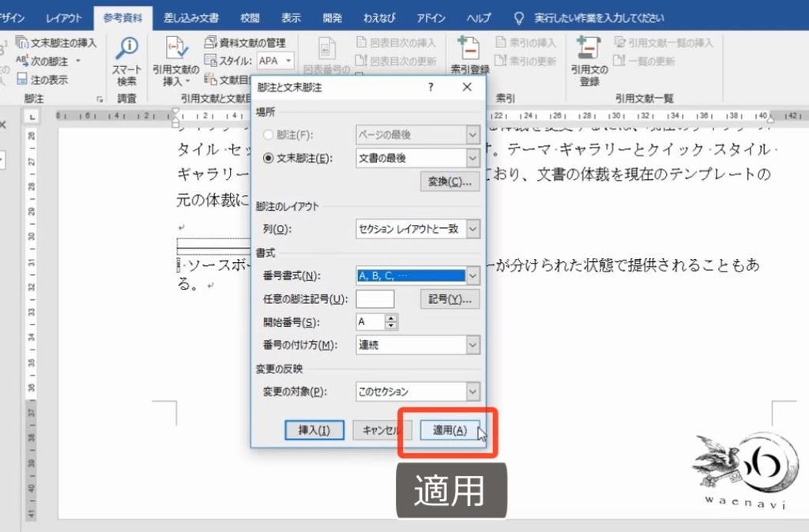This screenshot has height=532, width=809.
Task: Click the Cancel (キャンセル) button
Action: [382, 430]
